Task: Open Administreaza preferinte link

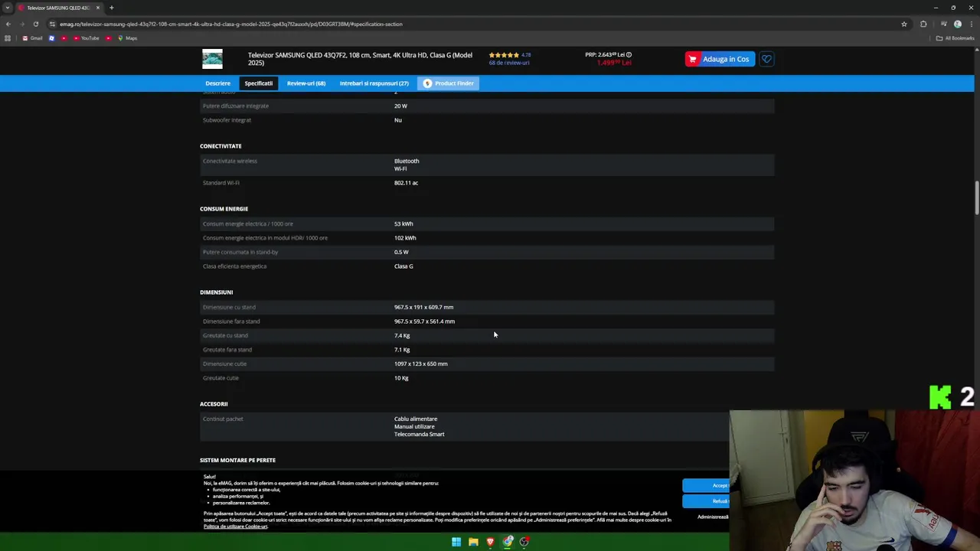Action: tap(713, 517)
